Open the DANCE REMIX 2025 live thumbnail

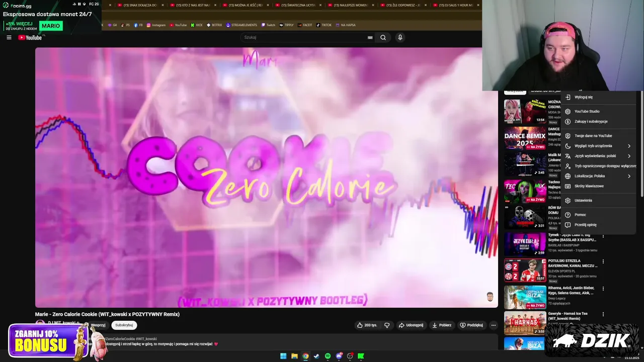click(x=525, y=138)
